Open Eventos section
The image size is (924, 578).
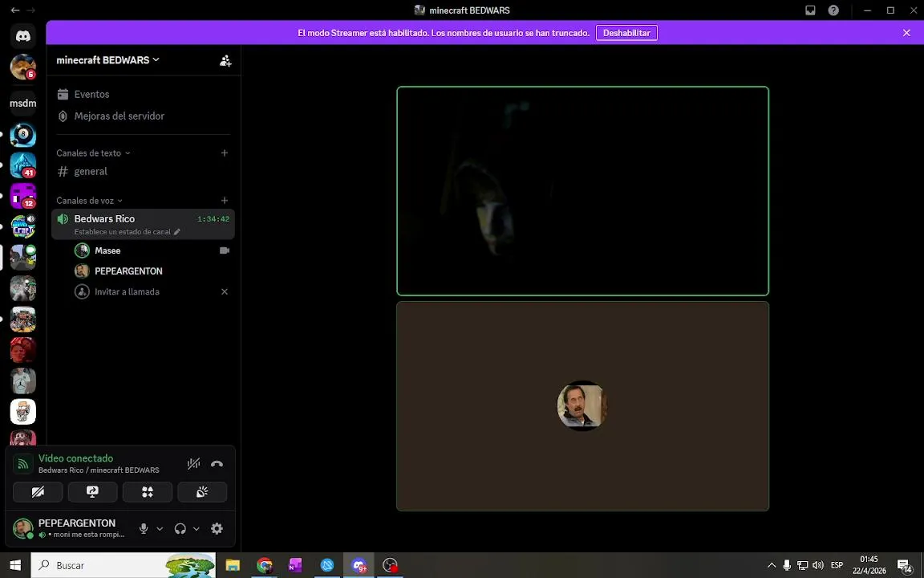point(144,95)
